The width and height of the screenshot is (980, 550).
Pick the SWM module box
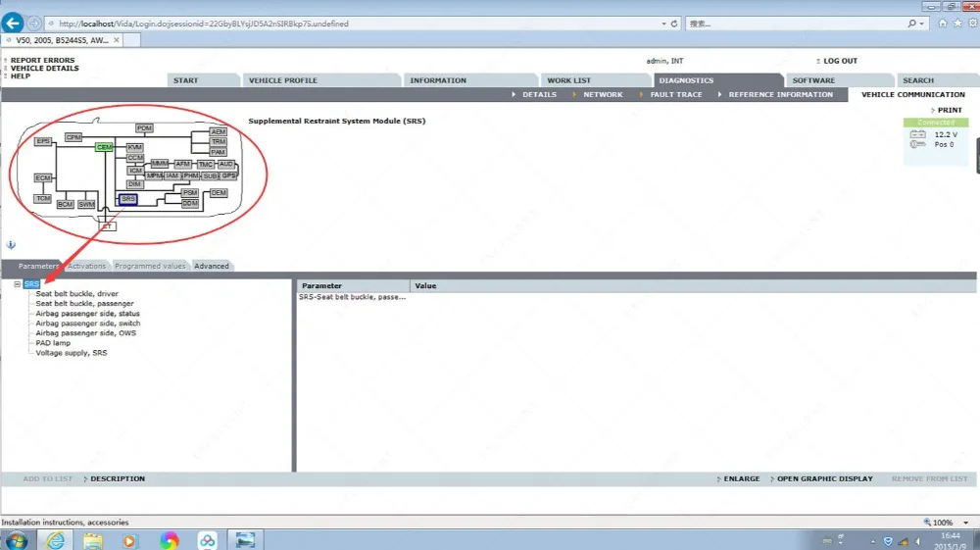point(86,204)
